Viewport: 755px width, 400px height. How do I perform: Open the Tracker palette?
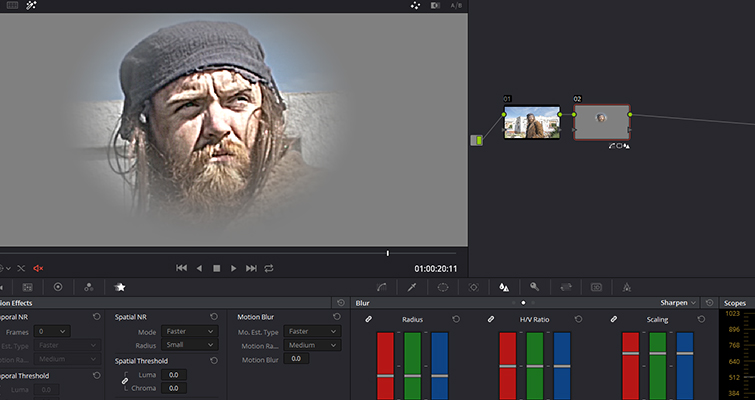click(473, 287)
